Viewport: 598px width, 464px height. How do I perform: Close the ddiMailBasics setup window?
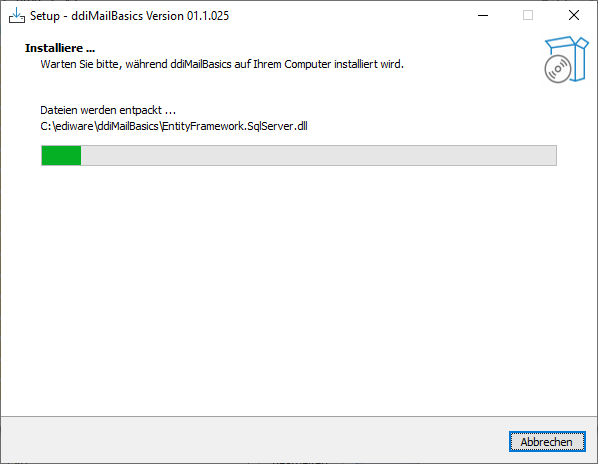coord(574,16)
